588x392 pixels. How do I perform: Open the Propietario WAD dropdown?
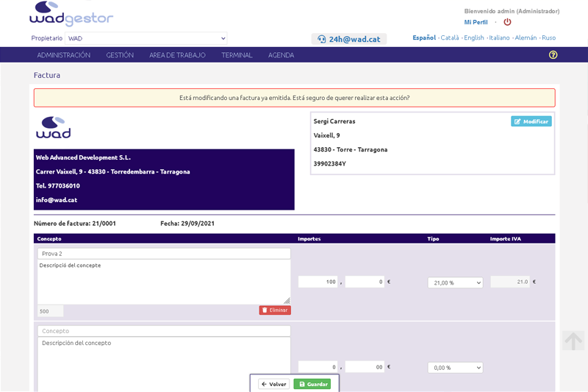(146, 38)
